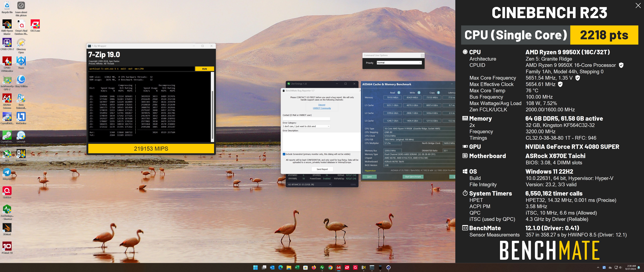
Task: Toggle Include Screenshot checkbox in Bug Reporter
Action: 284,154
